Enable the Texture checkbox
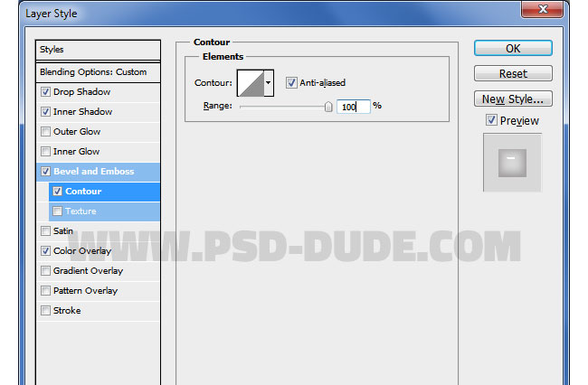The width and height of the screenshot is (588, 385). coord(57,211)
